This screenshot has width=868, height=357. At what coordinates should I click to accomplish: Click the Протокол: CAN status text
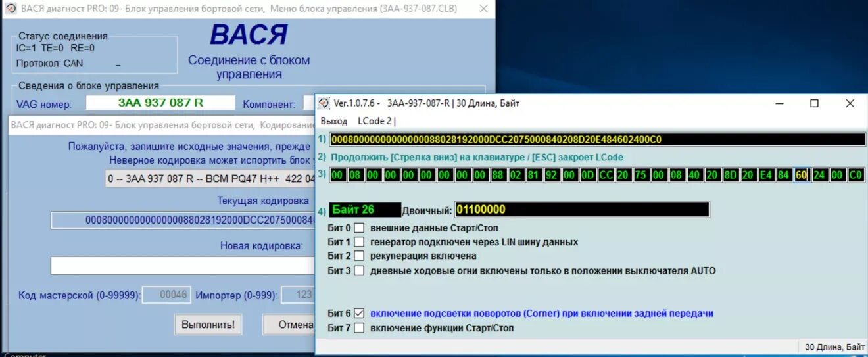tap(49, 64)
